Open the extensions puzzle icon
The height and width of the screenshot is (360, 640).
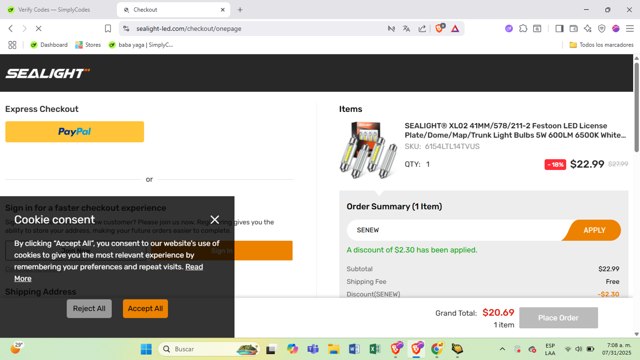point(523,29)
